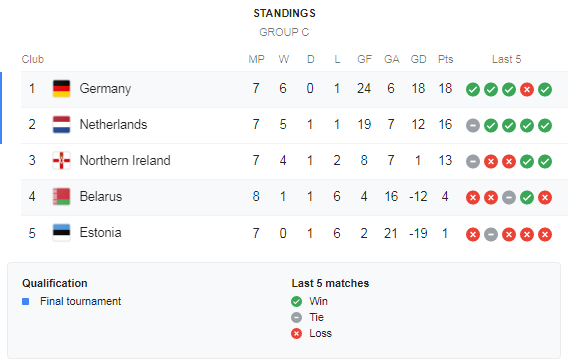The image size is (568, 360).
Task: Click Northern Ireland's gray tie icon
Action: click(473, 162)
